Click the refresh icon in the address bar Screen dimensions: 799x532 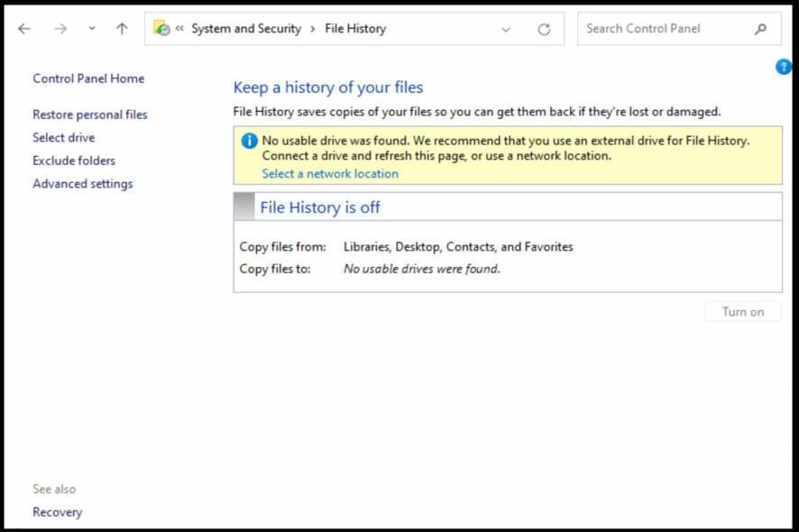click(544, 28)
